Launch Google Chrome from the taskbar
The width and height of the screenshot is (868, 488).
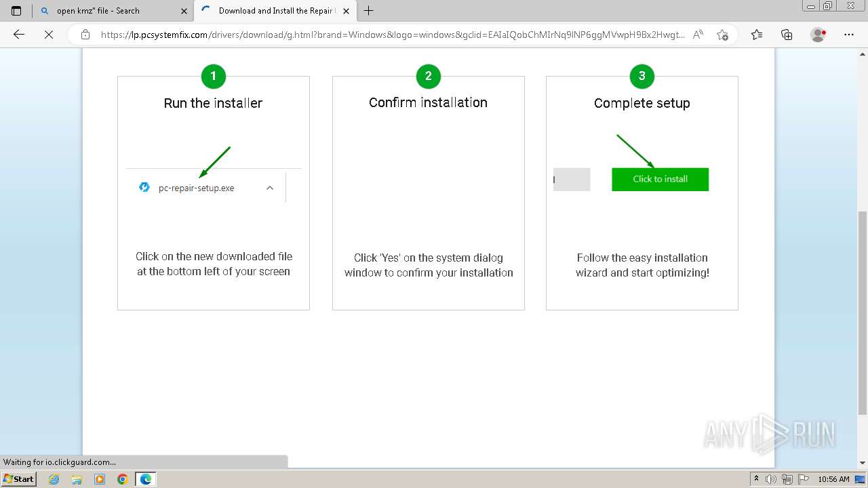pyautogui.click(x=123, y=479)
